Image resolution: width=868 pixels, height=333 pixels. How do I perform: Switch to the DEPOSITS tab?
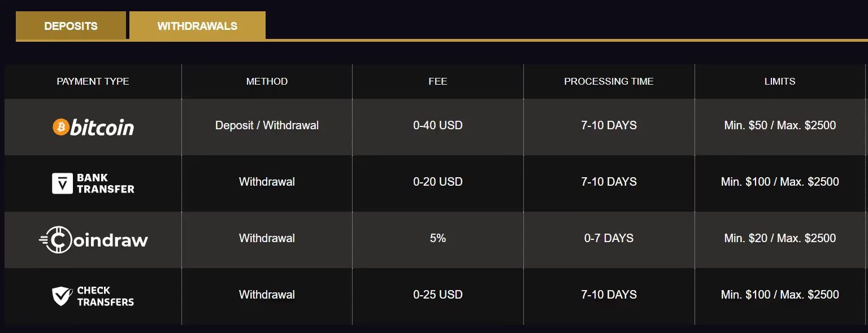click(x=70, y=25)
